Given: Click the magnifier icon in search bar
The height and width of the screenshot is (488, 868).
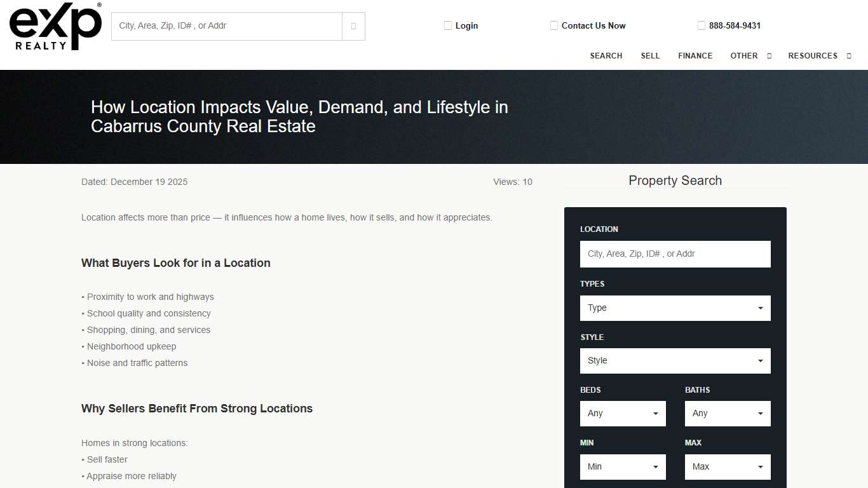Looking at the screenshot, I should coord(353,26).
